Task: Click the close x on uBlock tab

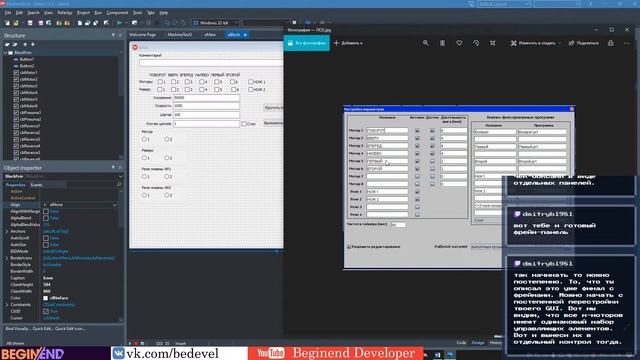Action: (x=245, y=35)
